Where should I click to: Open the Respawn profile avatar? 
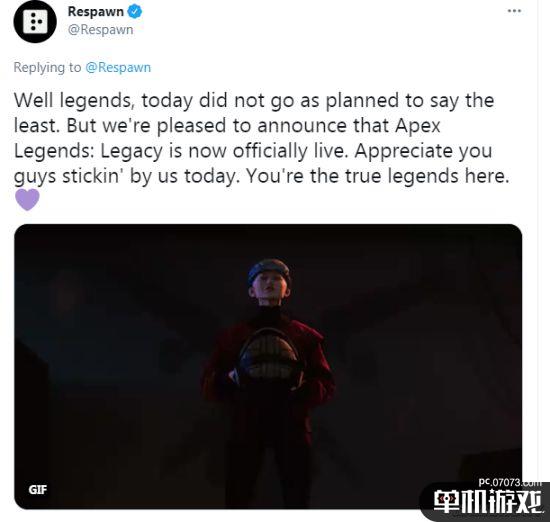click(x=35, y=22)
